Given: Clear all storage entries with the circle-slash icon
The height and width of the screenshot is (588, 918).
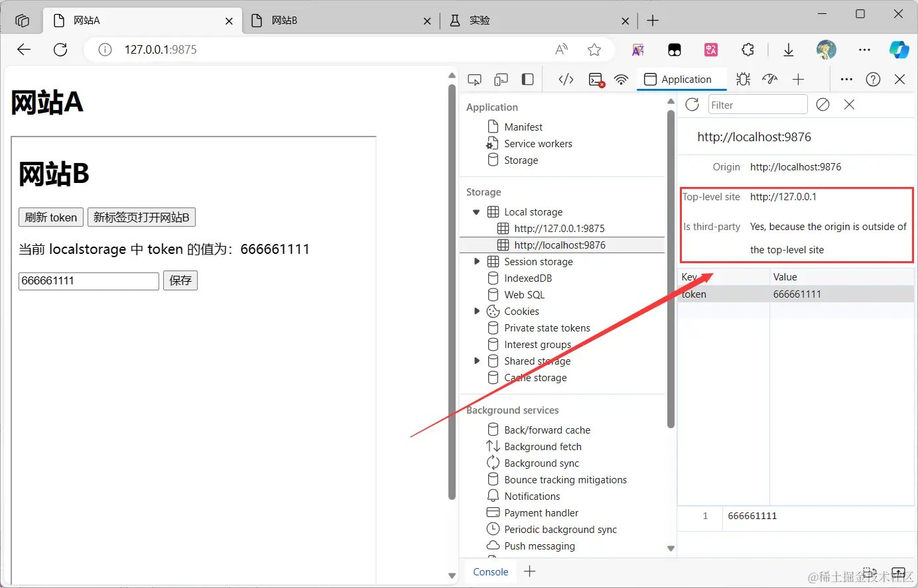Looking at the screenshot, I should pyautogui.click(x=822, y=105).
